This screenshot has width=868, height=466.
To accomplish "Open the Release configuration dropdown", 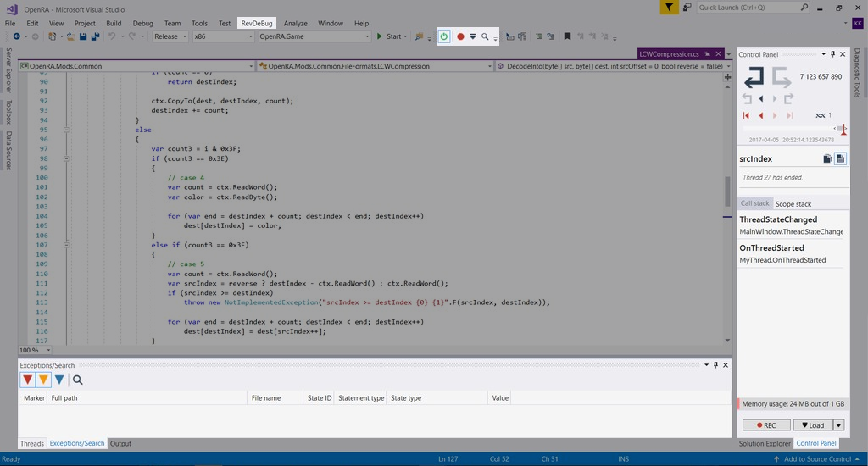I will pyautogui.click(x=170, y=36).
